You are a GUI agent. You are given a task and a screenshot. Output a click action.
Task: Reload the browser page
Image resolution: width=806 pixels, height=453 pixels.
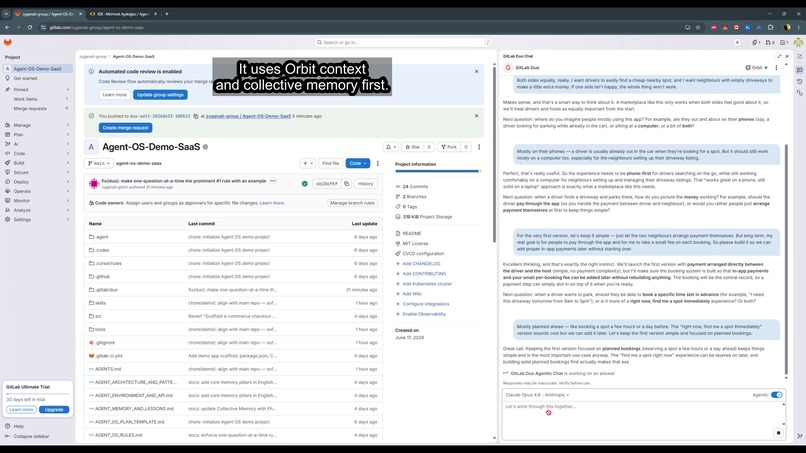click(x=30, y=27)
